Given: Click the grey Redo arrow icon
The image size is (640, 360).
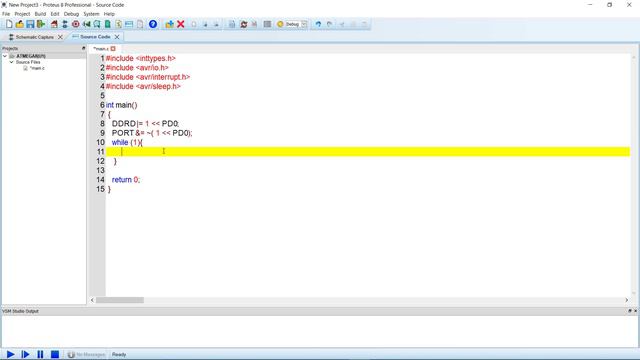Looking at the screenshot, I should point(329,24).
